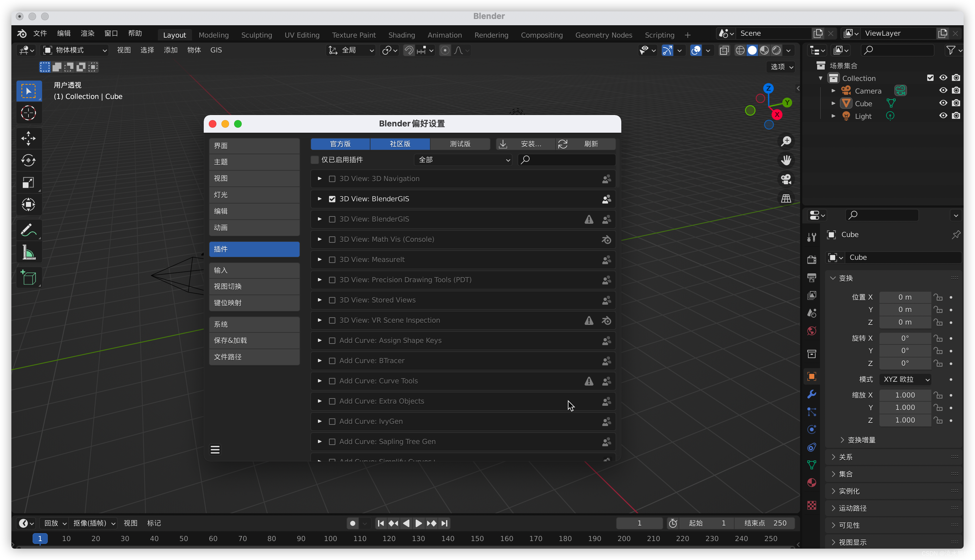Open the 全部 category dropdown
The height and width of the screenshot is (560, 975).
coord(463,160)
